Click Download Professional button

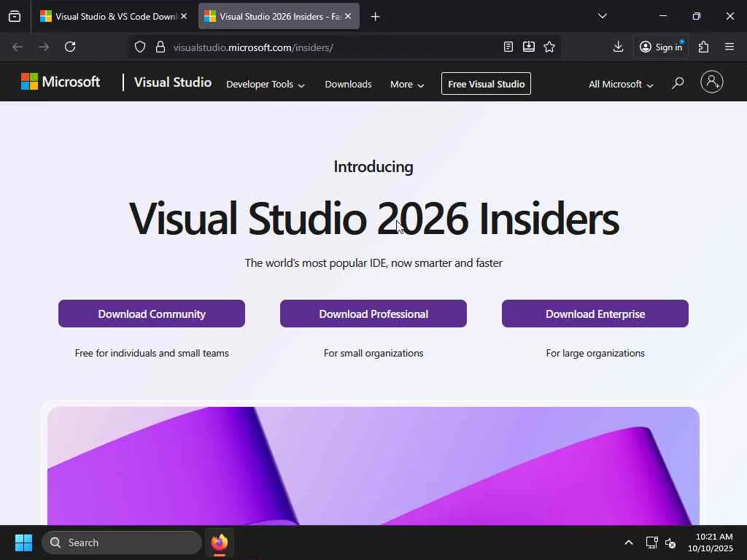[x=373, y=314]
